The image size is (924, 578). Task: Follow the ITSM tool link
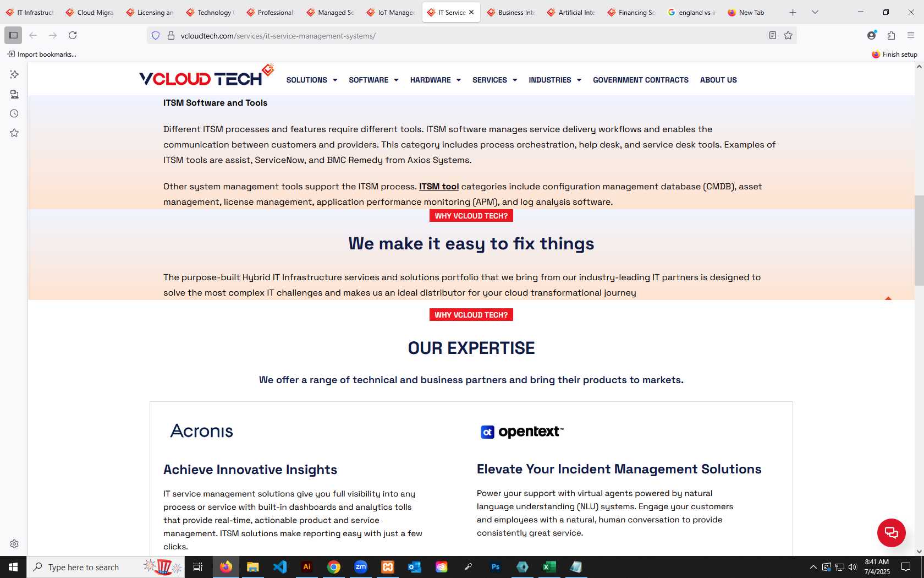pos(439,187)
